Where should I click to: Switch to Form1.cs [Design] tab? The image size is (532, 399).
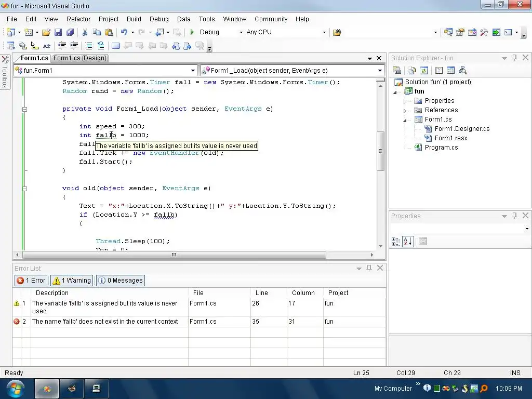(x=79, y=58)
